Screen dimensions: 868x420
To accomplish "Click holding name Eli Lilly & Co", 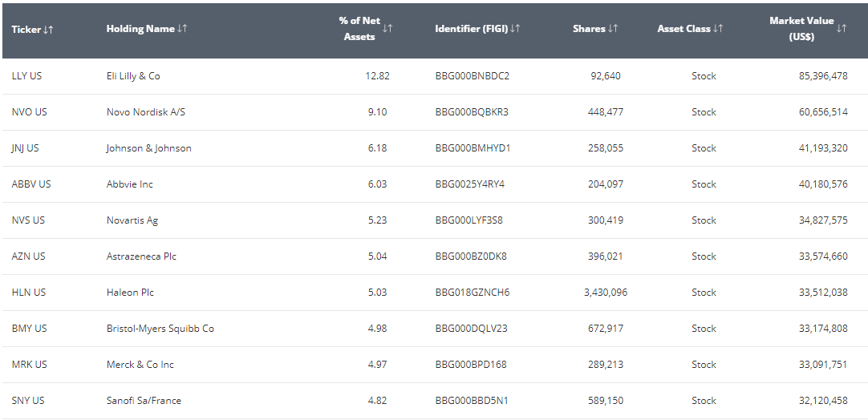I will 133,76.
